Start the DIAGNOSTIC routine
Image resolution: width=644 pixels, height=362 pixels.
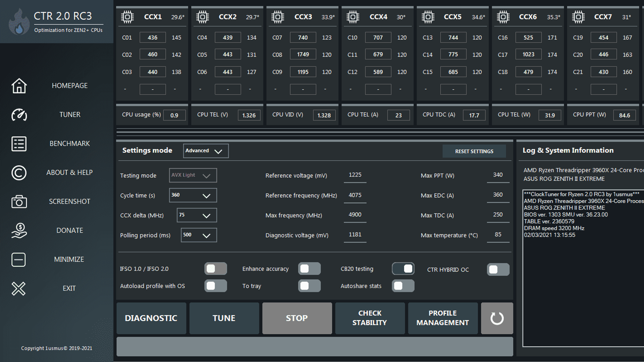[151, 318]
